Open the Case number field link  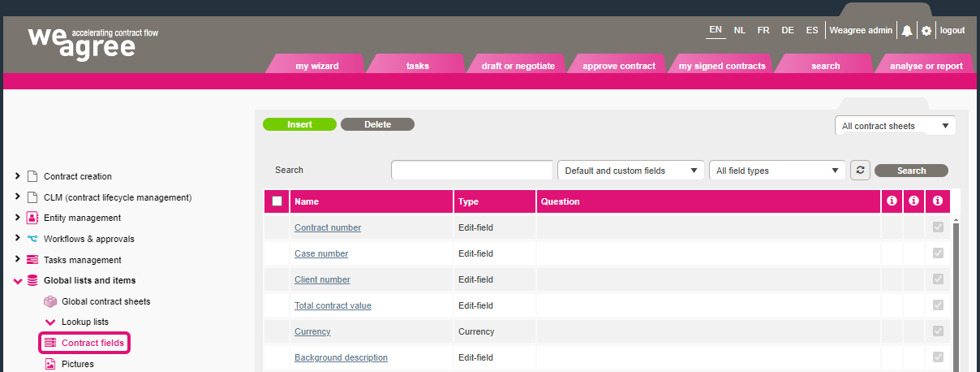click(x=321, y=253)
